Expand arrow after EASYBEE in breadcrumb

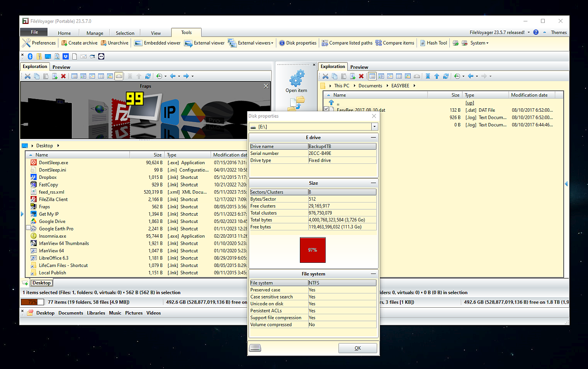click(x=414, y=86)
